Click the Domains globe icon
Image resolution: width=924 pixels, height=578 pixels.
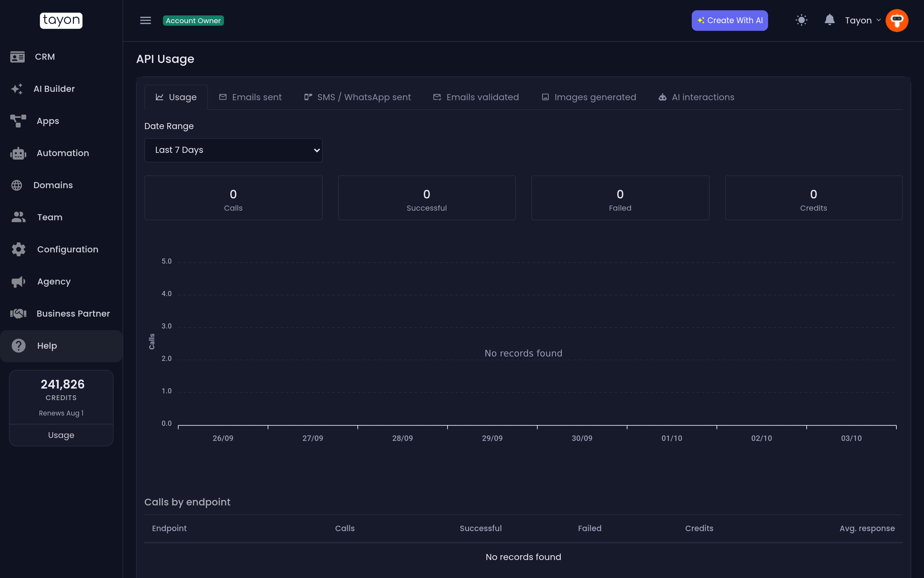point(17,185)
